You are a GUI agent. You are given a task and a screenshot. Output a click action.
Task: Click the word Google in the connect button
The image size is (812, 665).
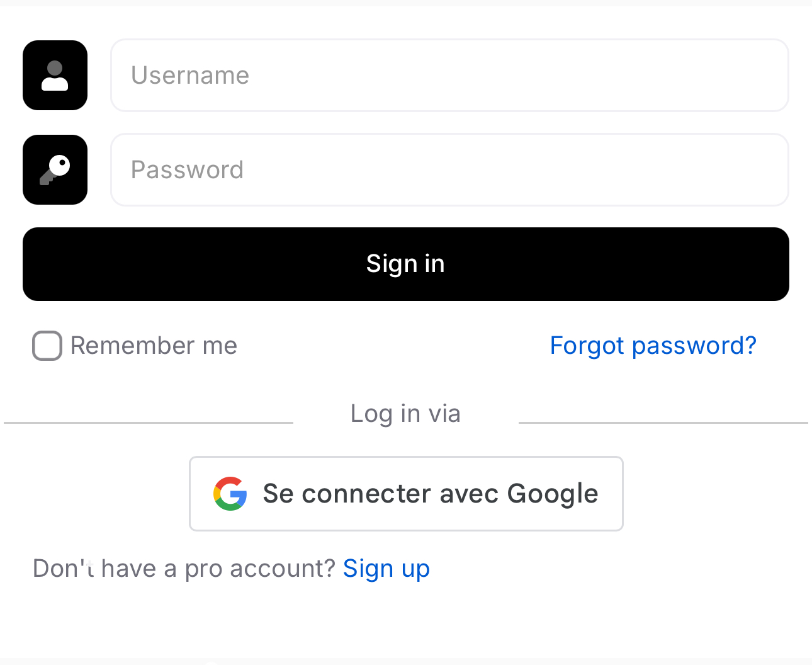553,494
